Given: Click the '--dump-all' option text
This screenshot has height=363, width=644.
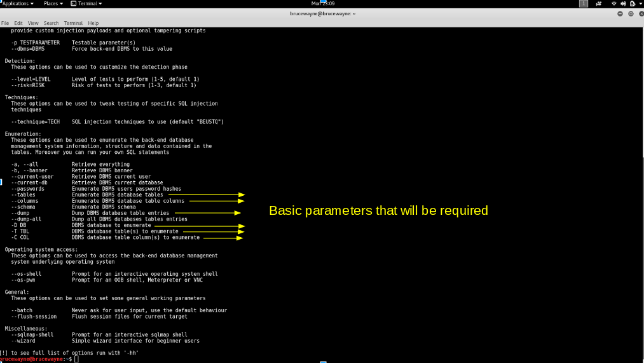Looking at the screenshot, I should point(26,219).
